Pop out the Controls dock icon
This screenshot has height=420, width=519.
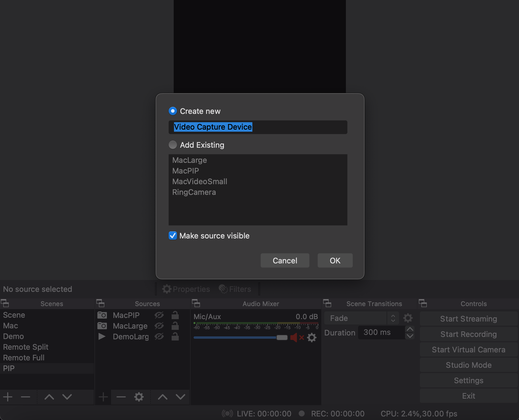pos(423,303)
